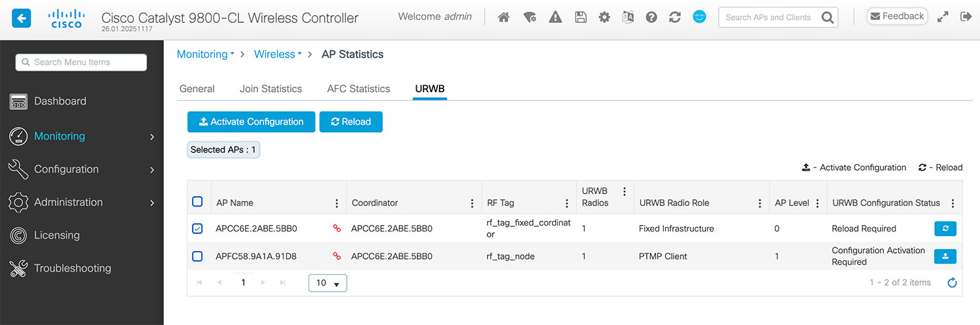
Task: Click the activate icon button for APFC58.9A1A.91D8
Action: tap(945, 256)
